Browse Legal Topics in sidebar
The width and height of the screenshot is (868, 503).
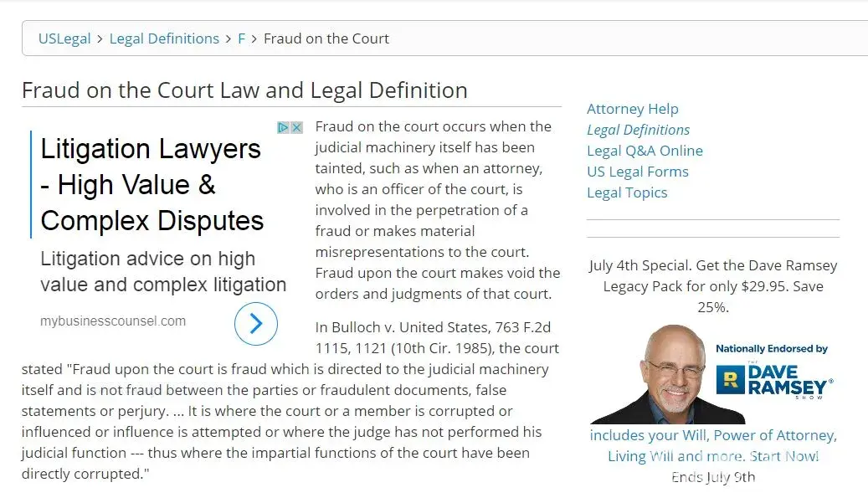click(627, 192)
